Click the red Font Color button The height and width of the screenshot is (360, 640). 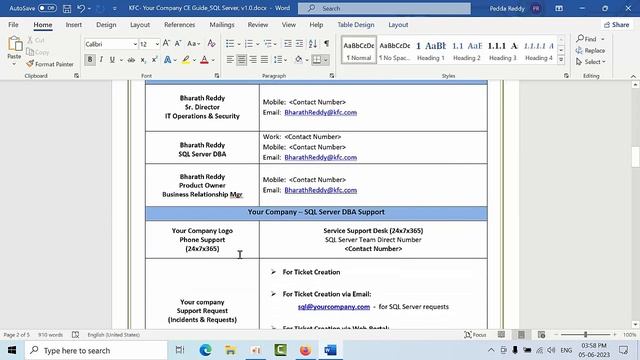pos(204,60)
